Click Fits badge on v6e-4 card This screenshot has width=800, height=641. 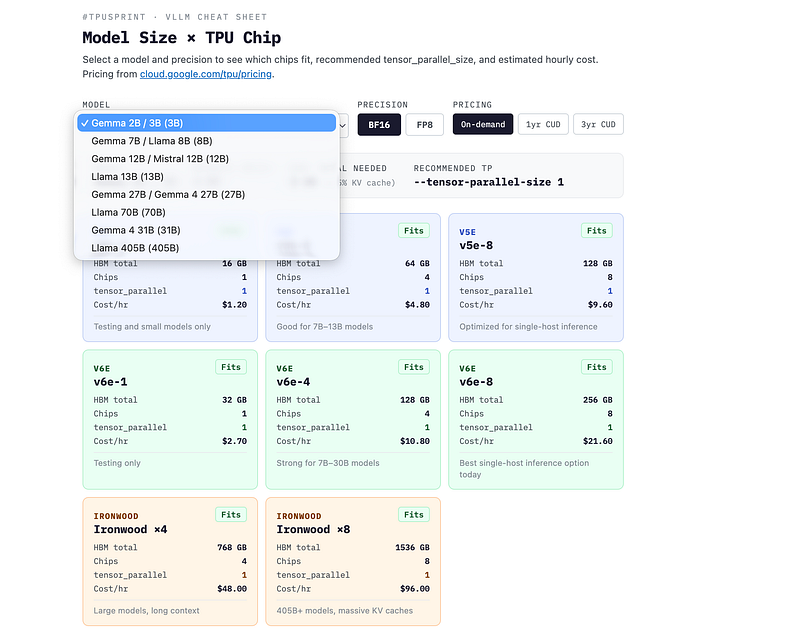pyautogui.click(x=414, y=367)
